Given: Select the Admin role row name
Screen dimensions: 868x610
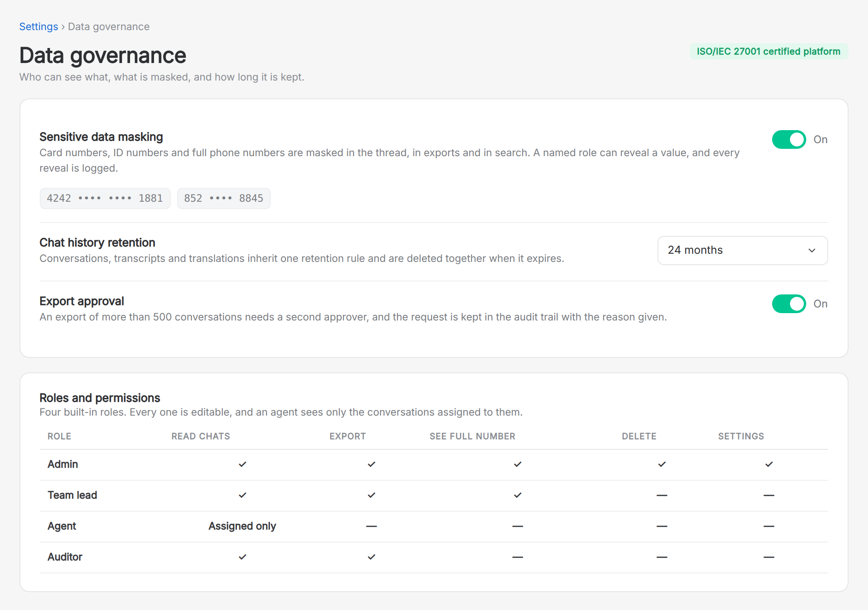Looking at the screenshot, I should coord(63,464).
